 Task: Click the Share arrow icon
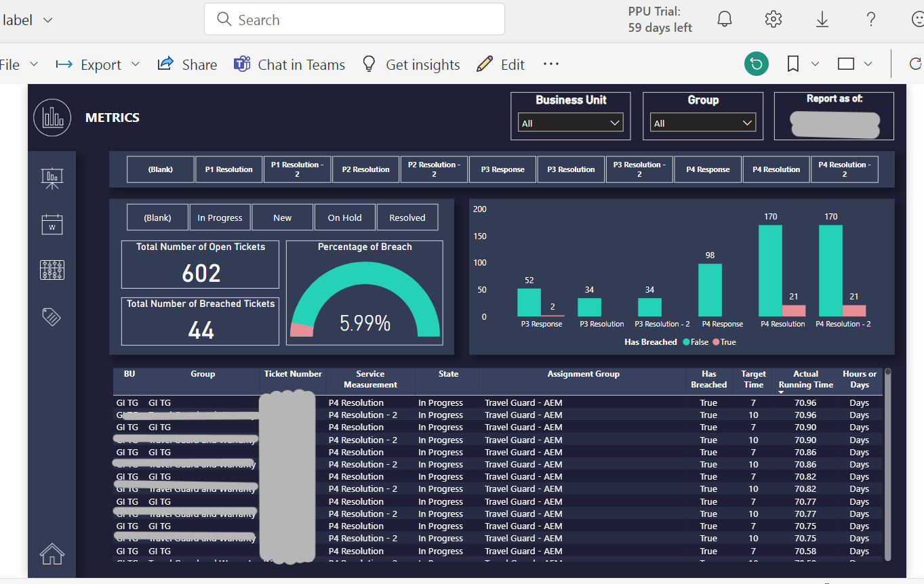(x=165, y=64)
